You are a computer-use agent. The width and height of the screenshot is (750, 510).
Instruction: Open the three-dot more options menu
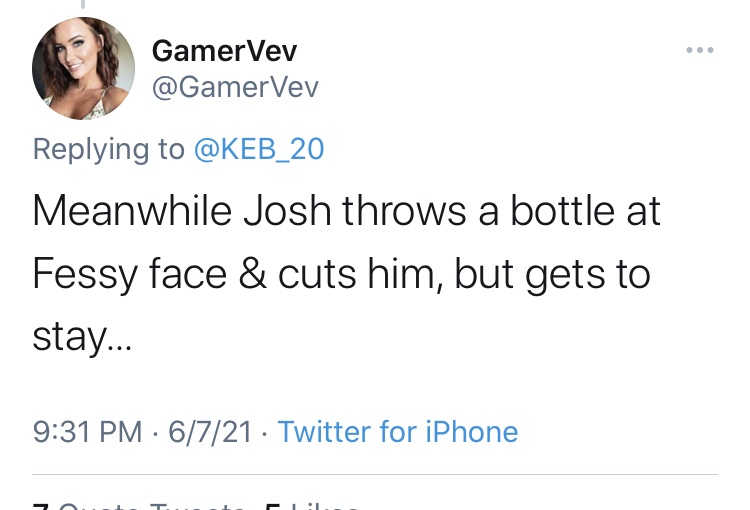(700, 50)
